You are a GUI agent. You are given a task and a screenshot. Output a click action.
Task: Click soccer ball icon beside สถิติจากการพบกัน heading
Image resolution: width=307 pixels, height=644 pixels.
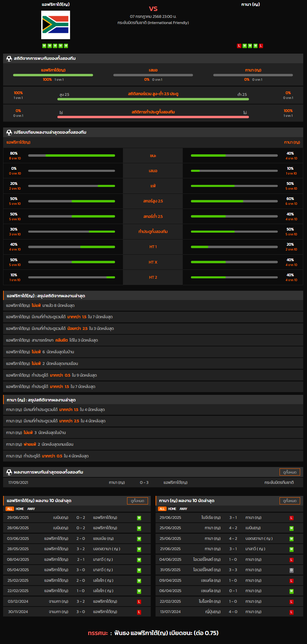tap(9, 58)
